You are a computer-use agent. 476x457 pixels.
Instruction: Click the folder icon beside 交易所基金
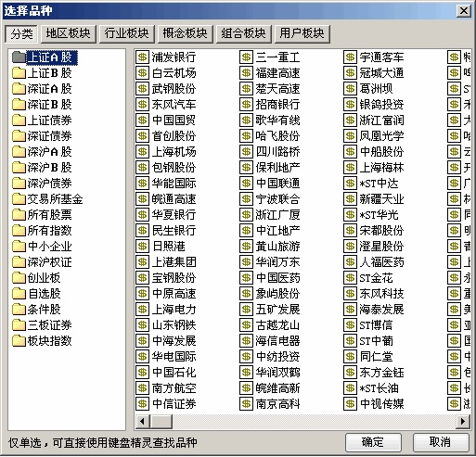(x=19, y=199)
